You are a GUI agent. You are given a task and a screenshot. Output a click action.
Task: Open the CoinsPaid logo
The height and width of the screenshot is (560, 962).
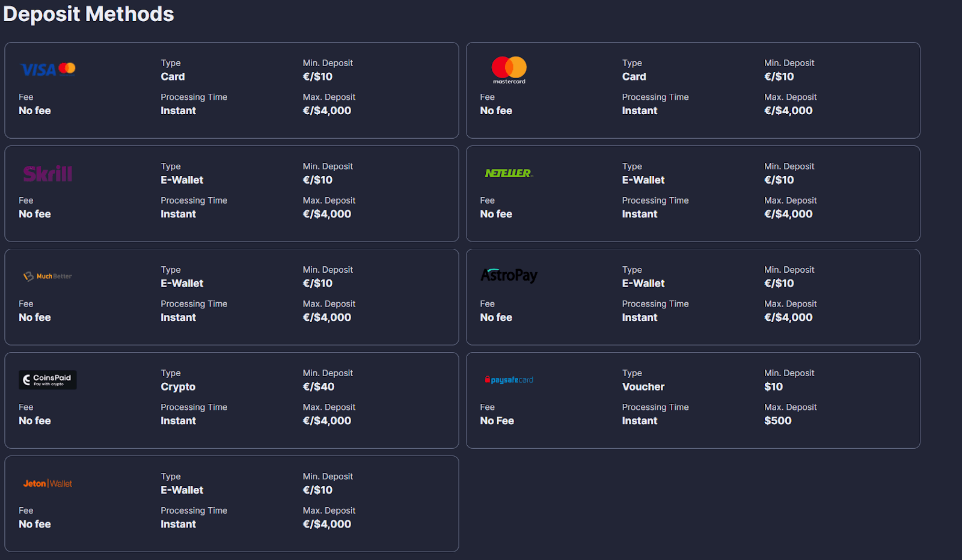coord(47,380)
